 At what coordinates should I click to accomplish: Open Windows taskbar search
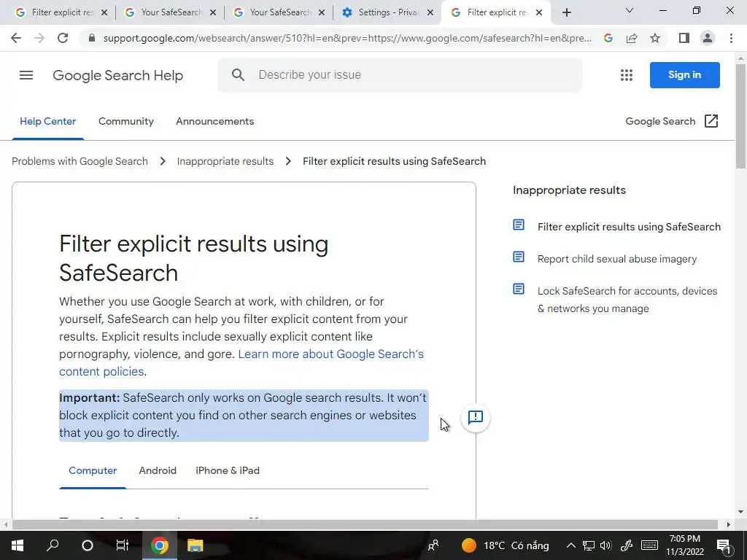click(53, 545)
